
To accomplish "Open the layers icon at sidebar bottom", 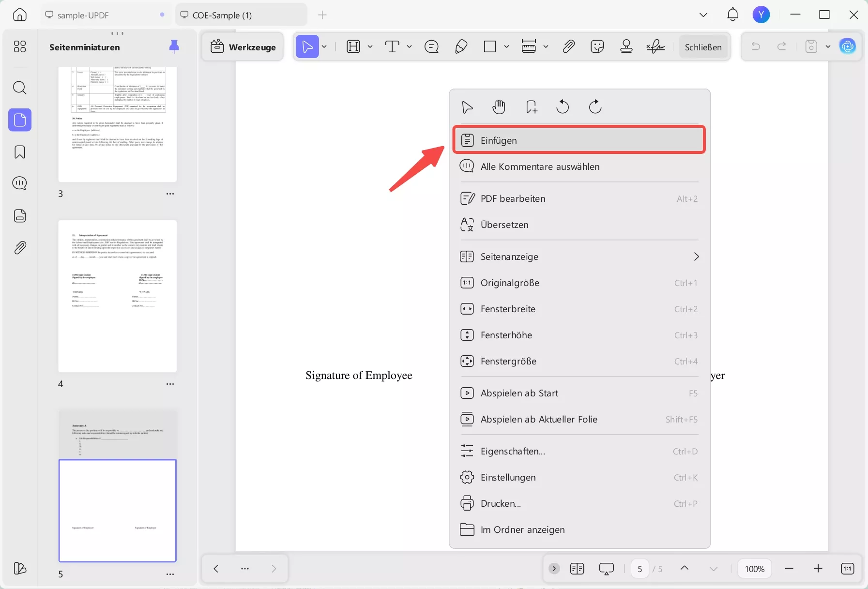I will click(x=20, y=568).
